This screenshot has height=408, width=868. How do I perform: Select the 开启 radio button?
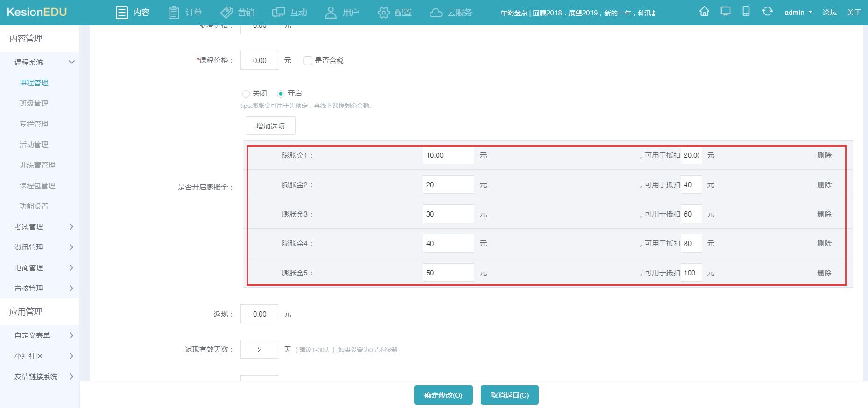pos(281,93)
